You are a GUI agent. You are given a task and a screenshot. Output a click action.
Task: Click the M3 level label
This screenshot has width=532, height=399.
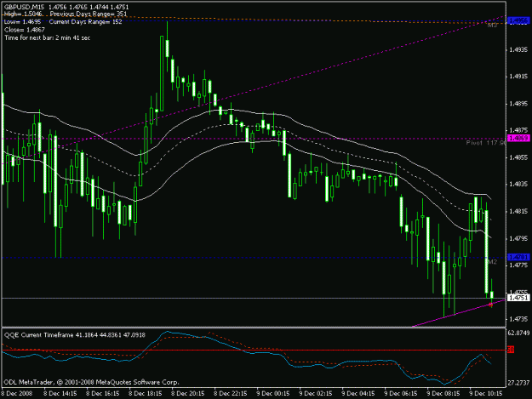tap(492, 25)
